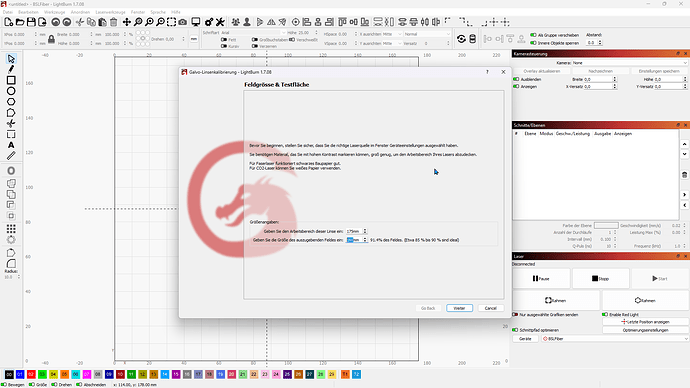Viewport: 690px width, 388px height.
Task: Open the Kamera None dropdown
Action: [x=629, y=63]
